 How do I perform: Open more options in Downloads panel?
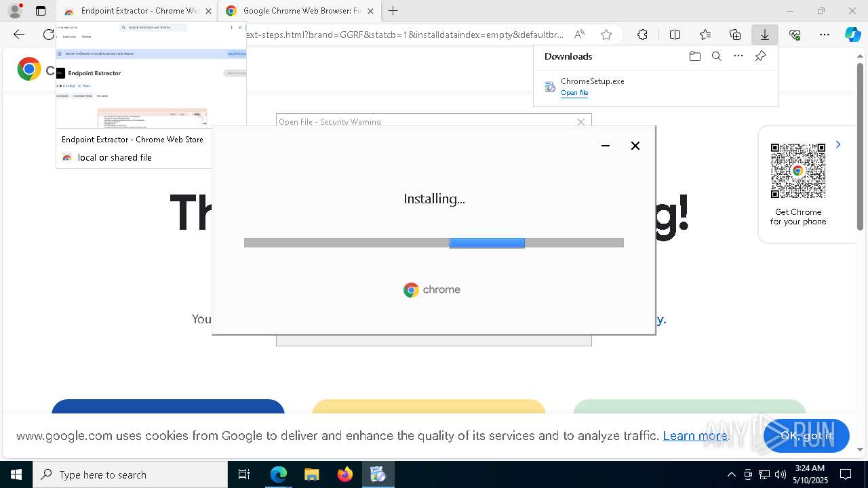point(738,56)
